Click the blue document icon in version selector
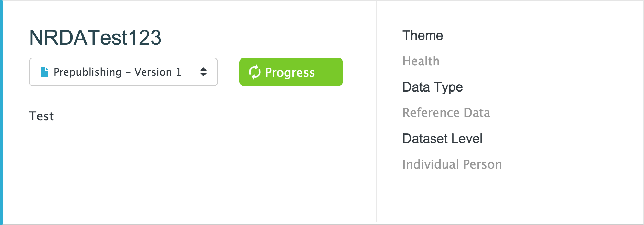The image size is (644, 225). tap(44, 72)
